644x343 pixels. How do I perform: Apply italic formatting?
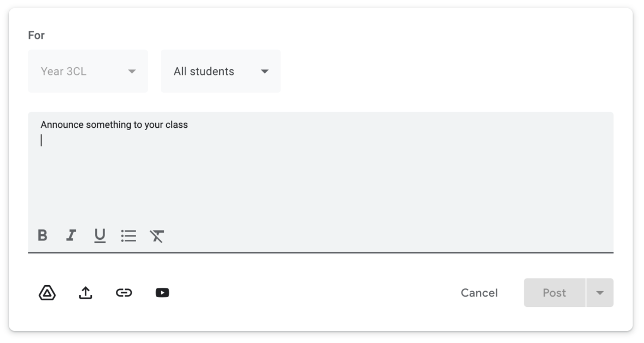[71, 236]
